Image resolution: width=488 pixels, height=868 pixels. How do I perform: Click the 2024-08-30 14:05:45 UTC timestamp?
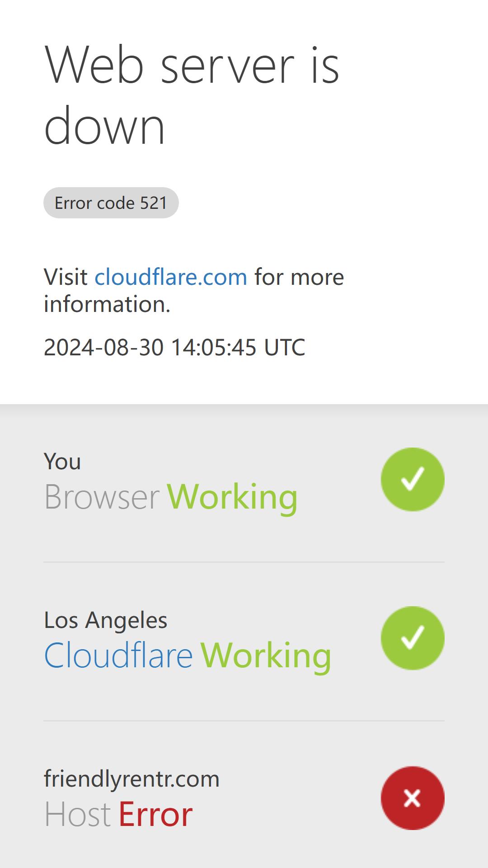pos(174,347)
